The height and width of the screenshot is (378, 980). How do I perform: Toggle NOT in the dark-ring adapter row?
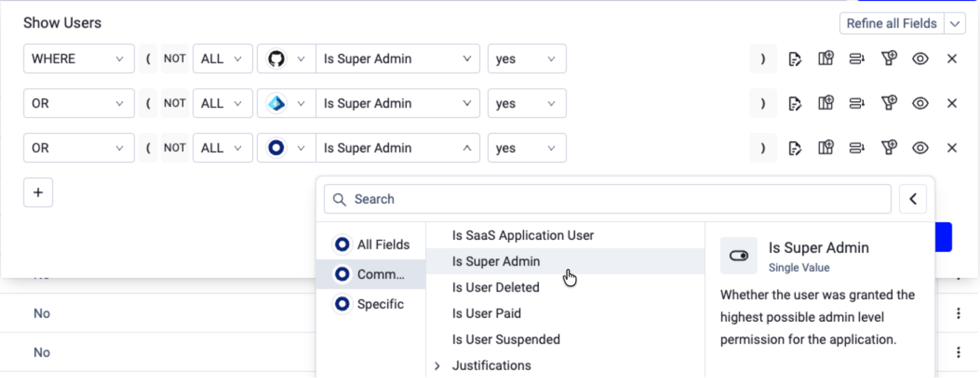tap(175, 148)
